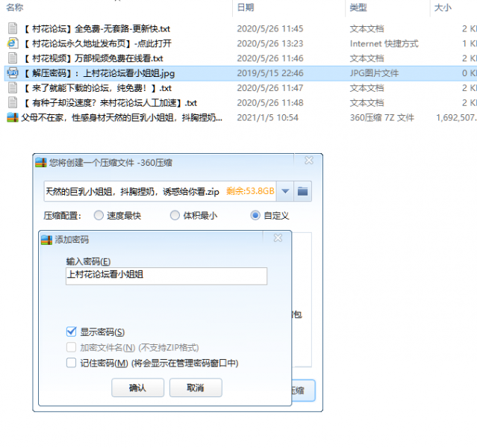Sort files by 类型 column header
This screenshot has height=448, width=477.
click(358, 7)
